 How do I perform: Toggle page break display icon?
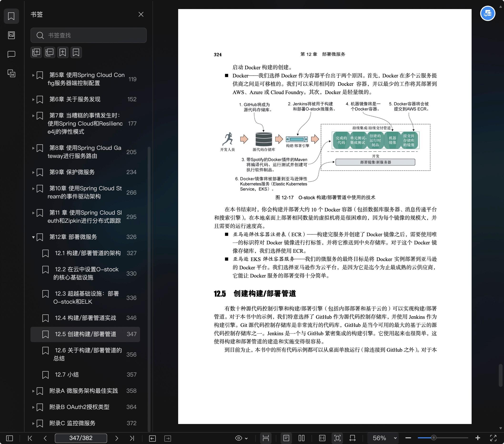[266, 438]
